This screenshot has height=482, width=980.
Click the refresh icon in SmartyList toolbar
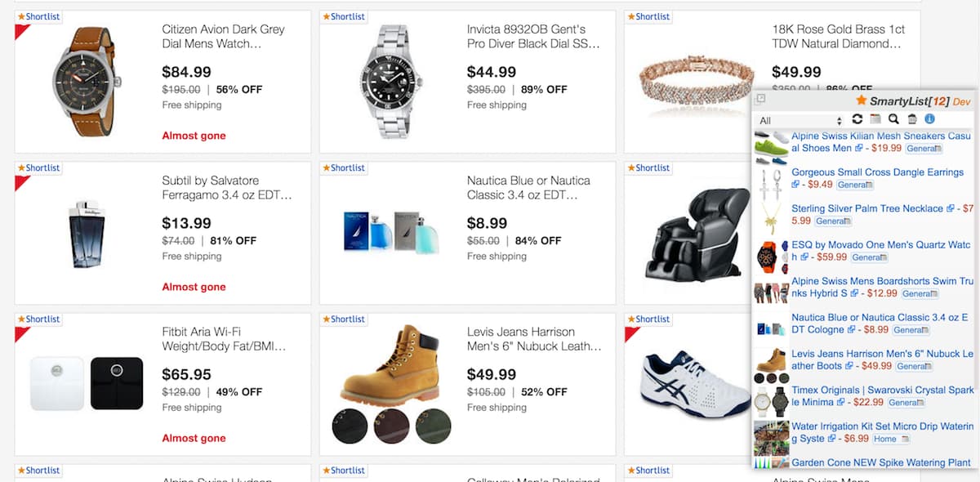[x=857, y=120]
